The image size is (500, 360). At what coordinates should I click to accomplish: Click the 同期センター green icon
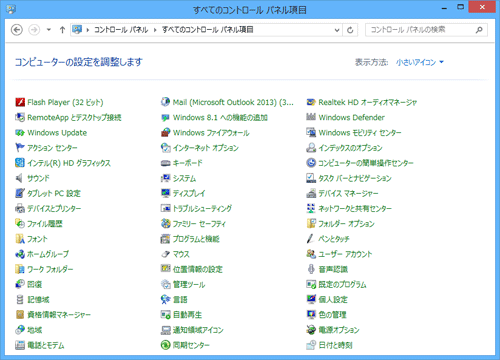(166, 345)
